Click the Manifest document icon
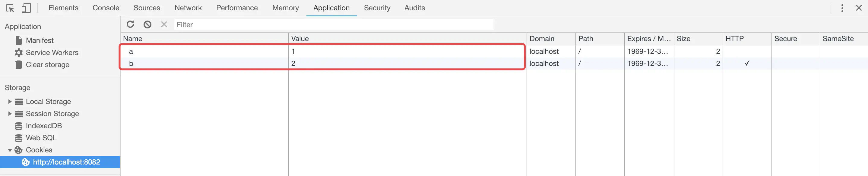 [18, 40]
